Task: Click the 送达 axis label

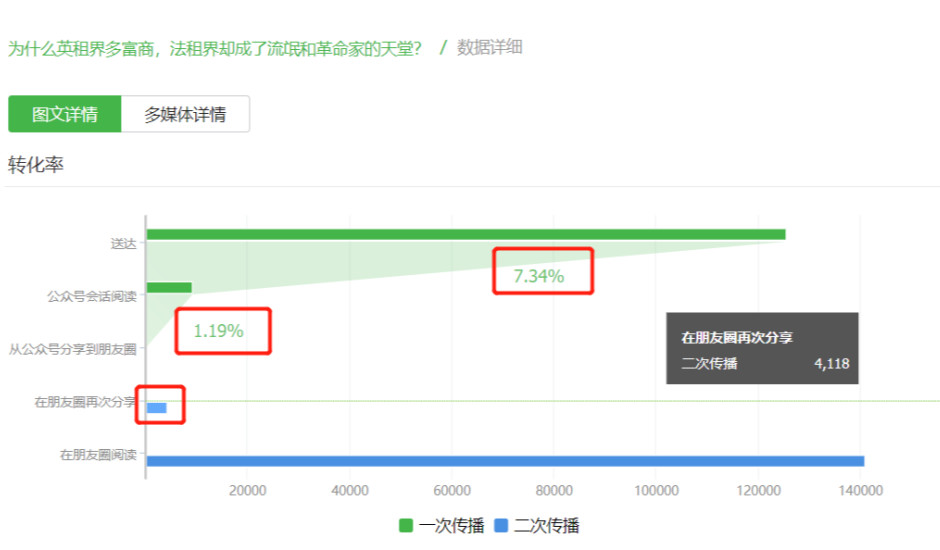Action: tap(123, 244)
